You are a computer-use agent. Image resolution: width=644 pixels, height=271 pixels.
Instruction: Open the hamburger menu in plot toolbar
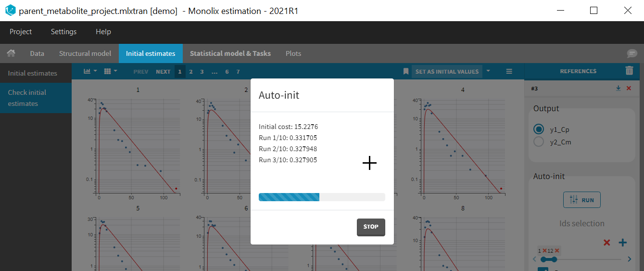pos(509,71)
